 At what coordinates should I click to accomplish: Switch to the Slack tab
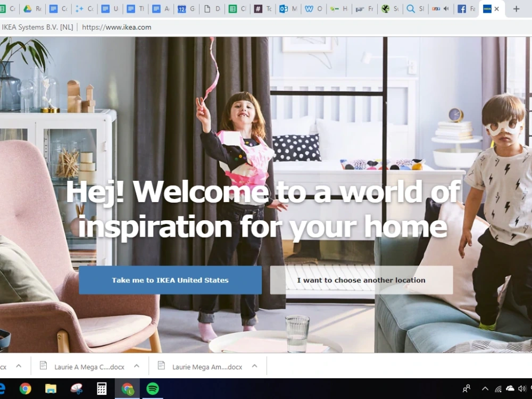tap(263, 9)
